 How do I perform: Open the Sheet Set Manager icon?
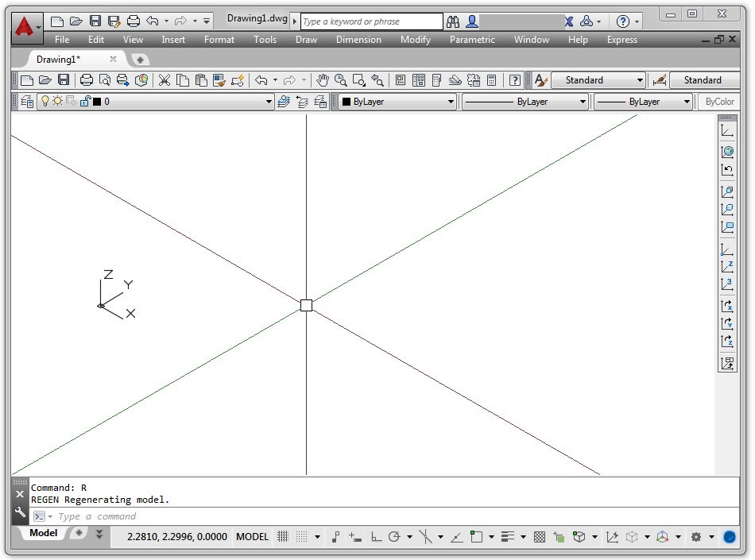pos(455,80)
